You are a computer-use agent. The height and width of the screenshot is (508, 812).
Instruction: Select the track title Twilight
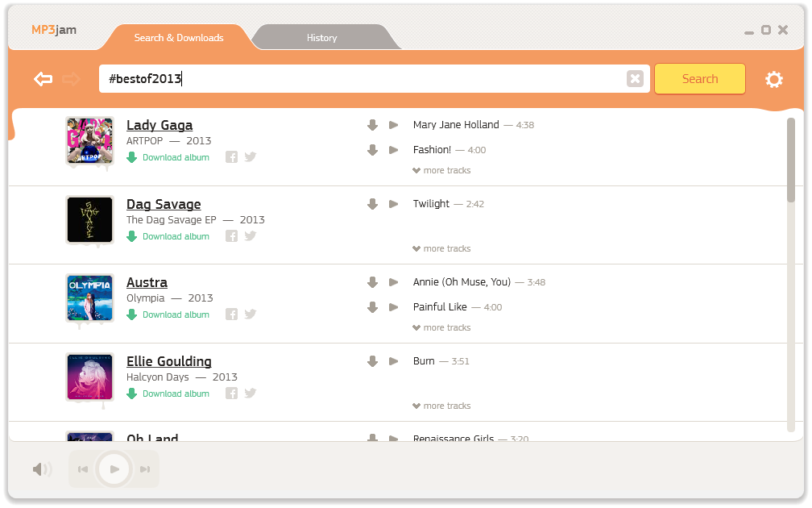432,204
